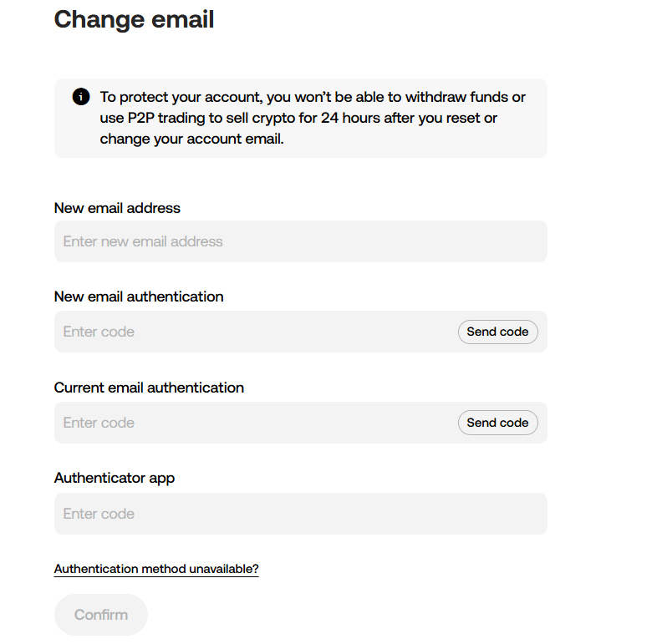Focus the Authenticator app code field
Screen dimensions: 657x644
[x=300, y=514]
